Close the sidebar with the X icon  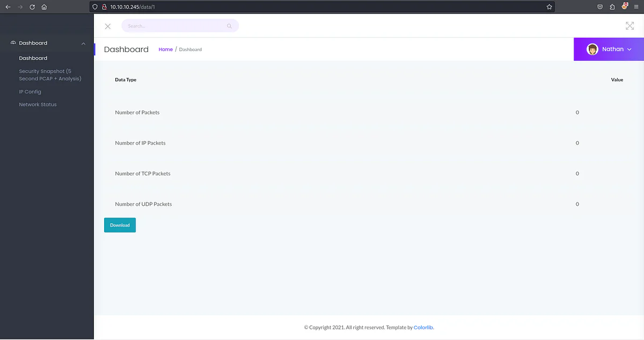tap(108, 26)
